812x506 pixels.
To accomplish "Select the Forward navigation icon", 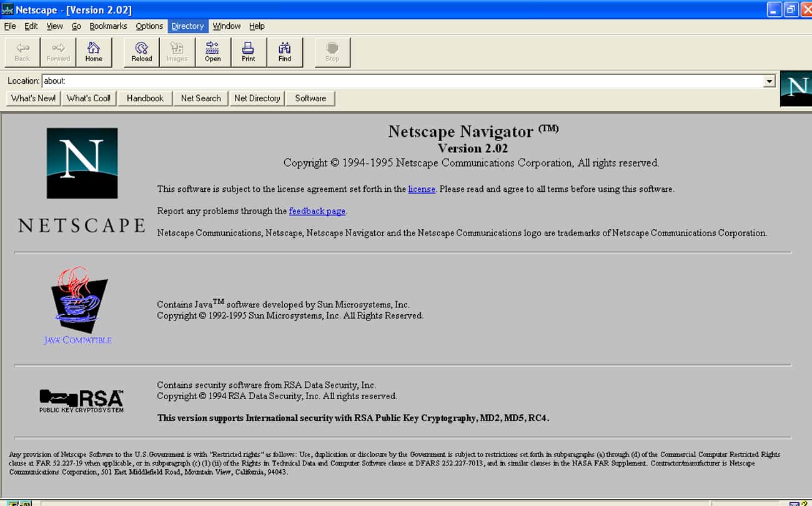I will coord(58,51).
